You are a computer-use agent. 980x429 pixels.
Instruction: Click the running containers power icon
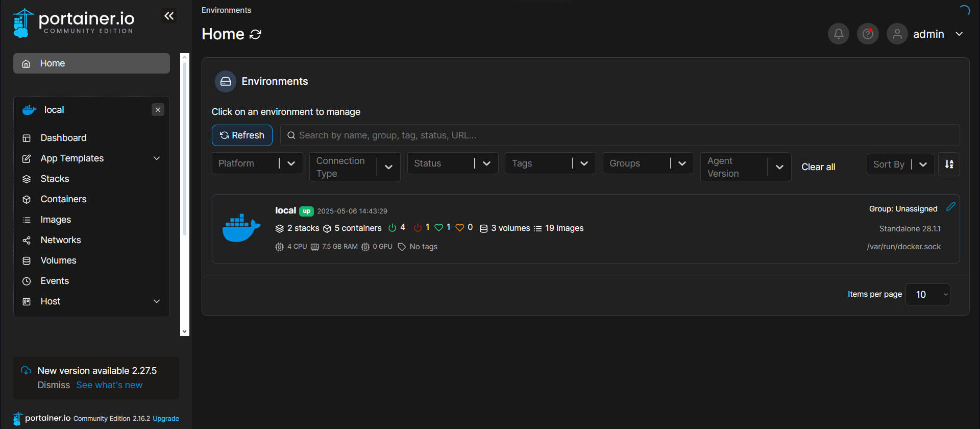point(393,228)
